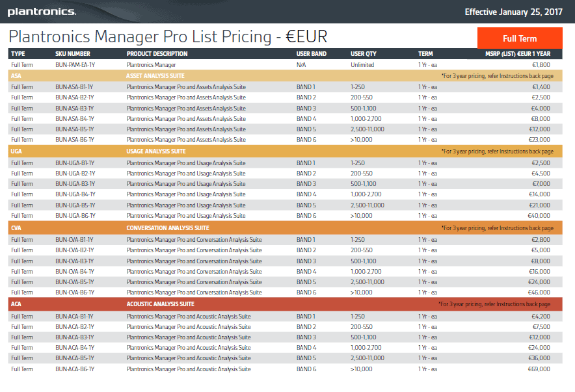This screenshot has height=392, width=575.
Task: Click the CVA section code label
Action: pos(16,228)
